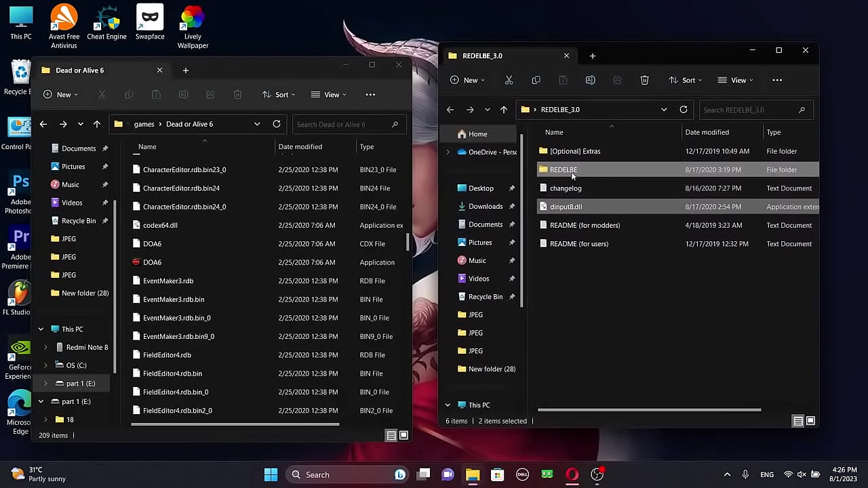Image resolution: width=868 pixels, height=488 pixels.
Task: Click the Copy icon in REDELBE_3.0 toolbar
Action: tap(536, 80)
